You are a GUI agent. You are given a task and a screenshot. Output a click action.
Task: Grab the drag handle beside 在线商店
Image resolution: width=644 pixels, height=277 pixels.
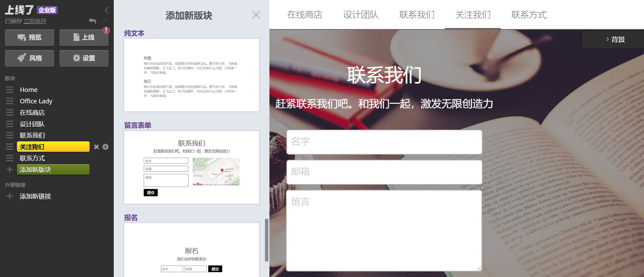click(10, 112)
